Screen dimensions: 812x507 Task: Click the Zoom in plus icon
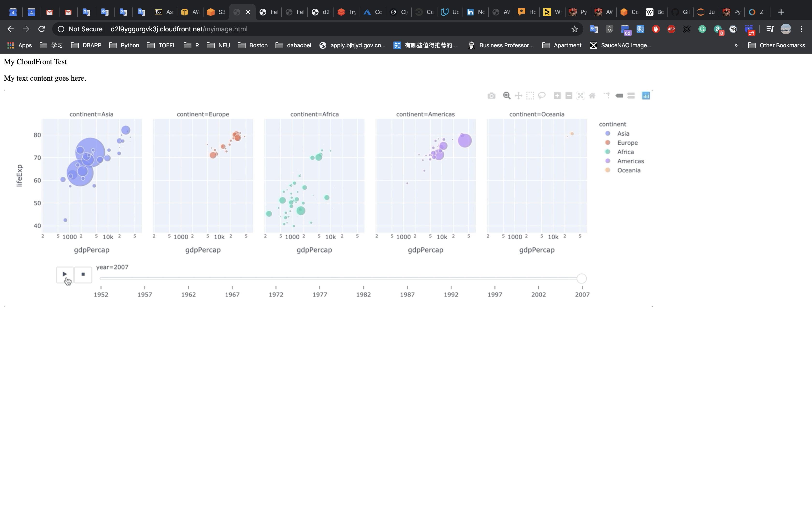[557, 96]
